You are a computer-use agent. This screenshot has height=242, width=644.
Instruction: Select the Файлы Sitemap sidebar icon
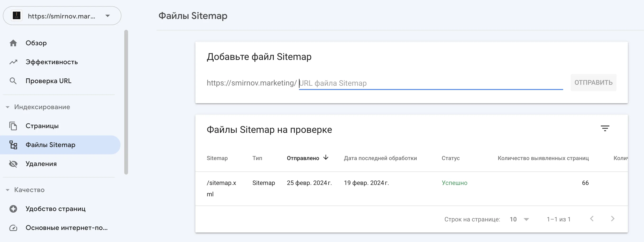[x=14, y=145]
